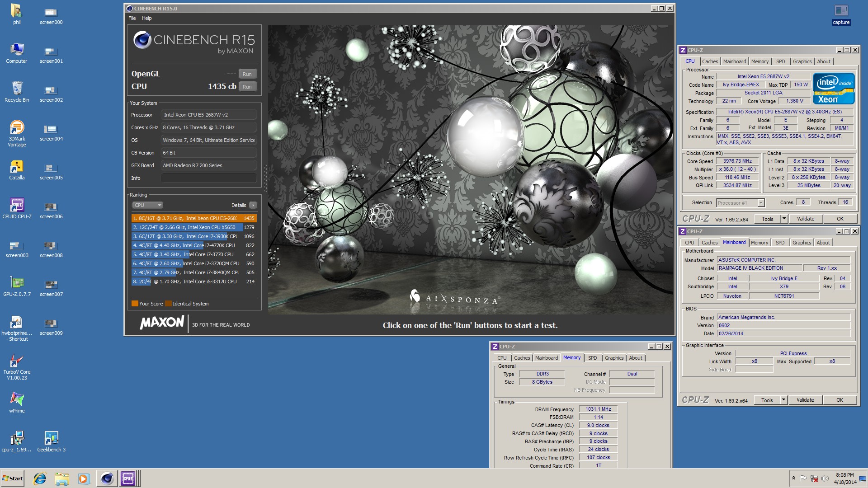
Task: Open SPD tab in Mainboard CPU-Z window
Action: pyautogui.click(x=780, y=243)
